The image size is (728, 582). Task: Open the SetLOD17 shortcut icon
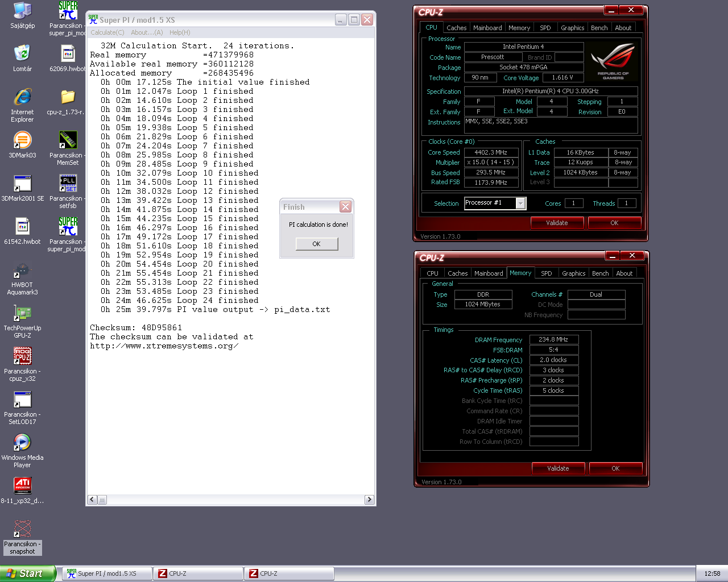[22, 408]
